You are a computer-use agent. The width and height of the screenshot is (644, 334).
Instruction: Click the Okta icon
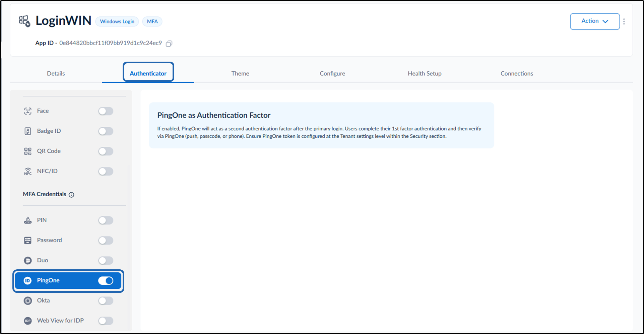pos(28,300)
